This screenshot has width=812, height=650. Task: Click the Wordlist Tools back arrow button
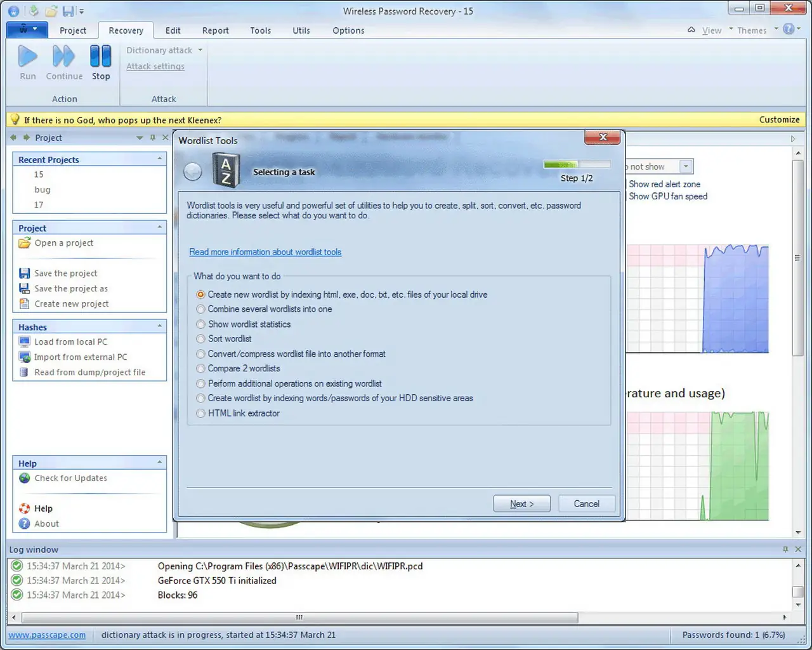pyautogui.click(x=192, y=171)
